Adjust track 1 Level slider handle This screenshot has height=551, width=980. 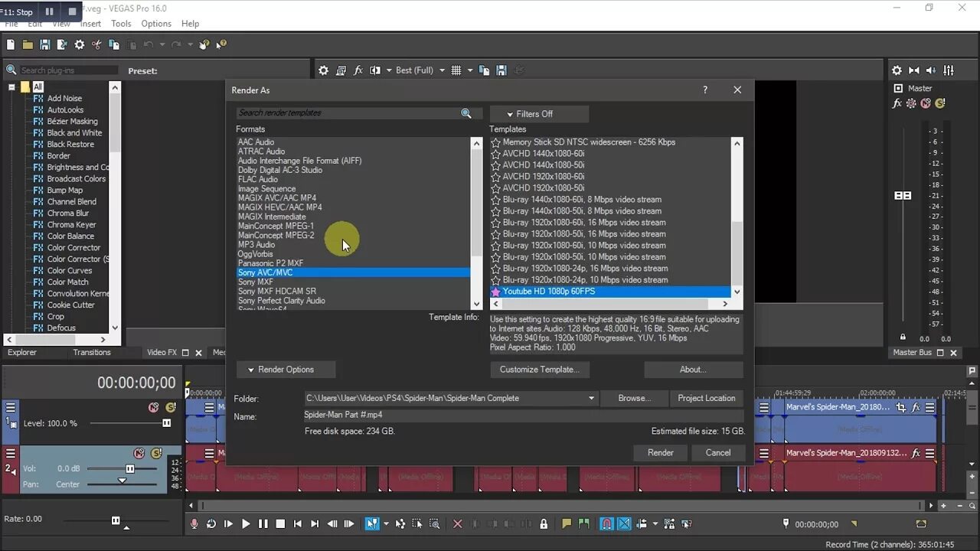coord(166,423)
